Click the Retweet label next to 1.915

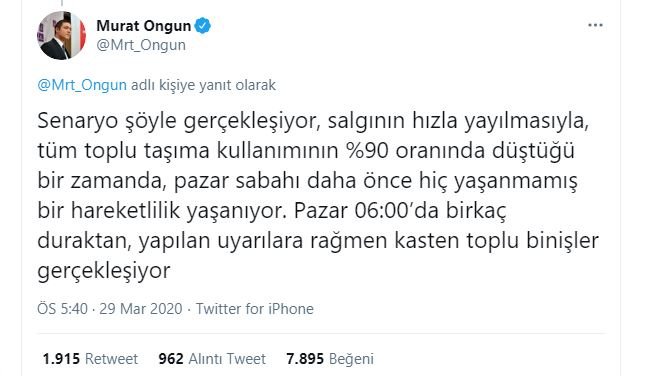tap(111, 359)
